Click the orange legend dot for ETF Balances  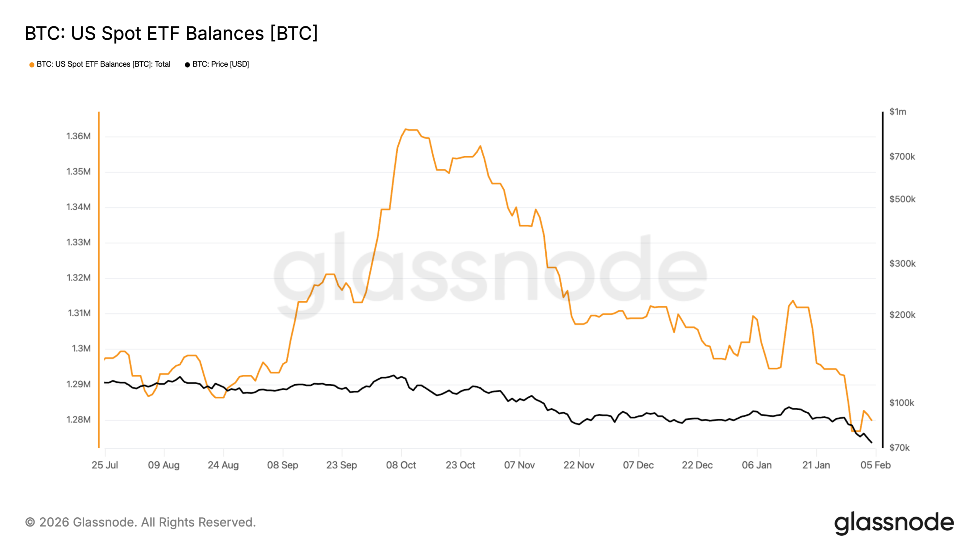pyautogui.click(x=32, y=65)
